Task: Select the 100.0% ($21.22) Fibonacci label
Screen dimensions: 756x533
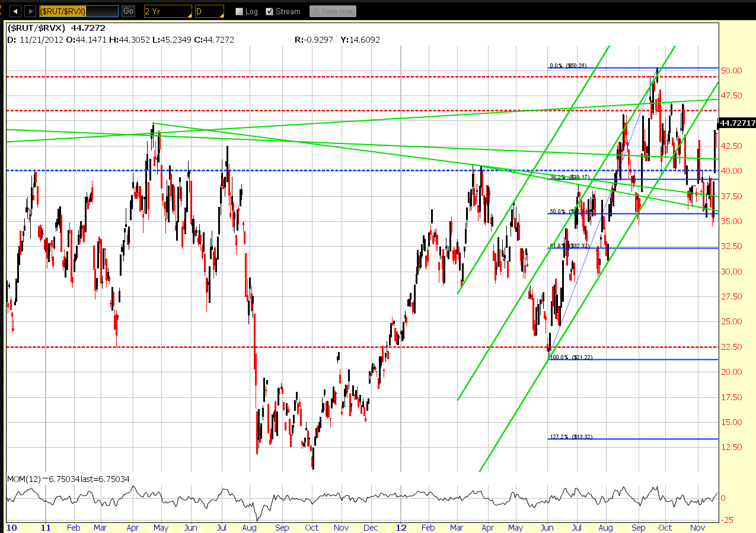Action: [572, 358]
